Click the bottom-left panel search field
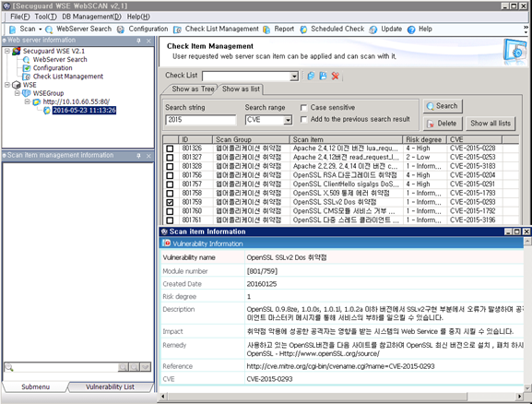Screen dimensions: 532x404 (66, 367)
